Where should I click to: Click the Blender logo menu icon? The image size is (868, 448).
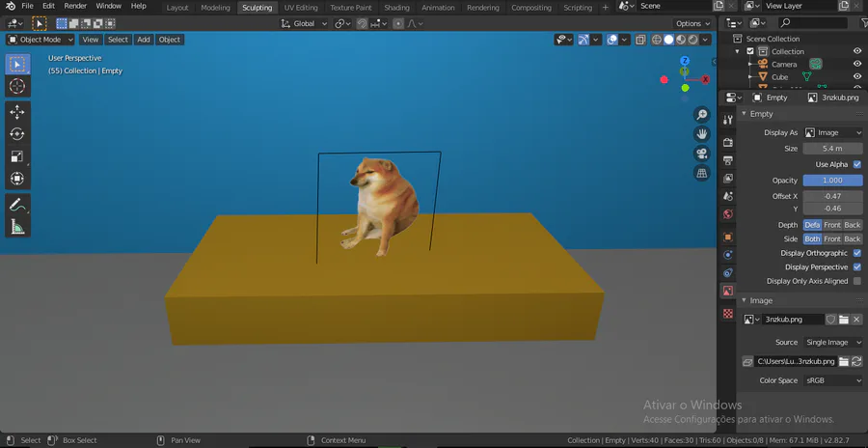pyautogui.click(x=10, y=6)
